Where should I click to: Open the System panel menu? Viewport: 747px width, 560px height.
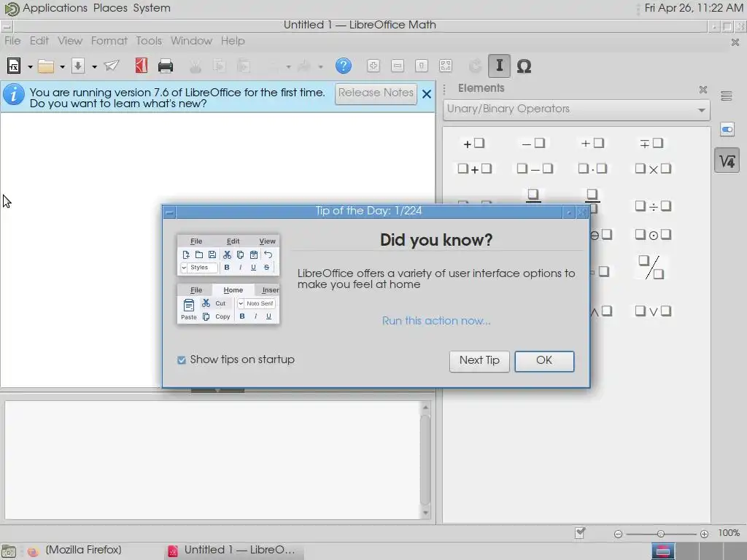click(x=152, y=8)
